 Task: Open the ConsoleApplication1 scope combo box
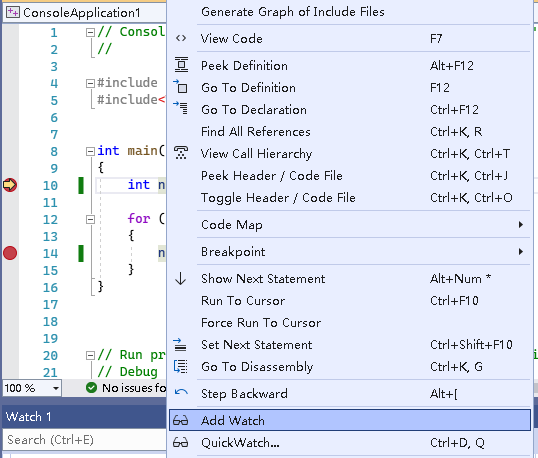pyautogui.click(x=84, y=13)
